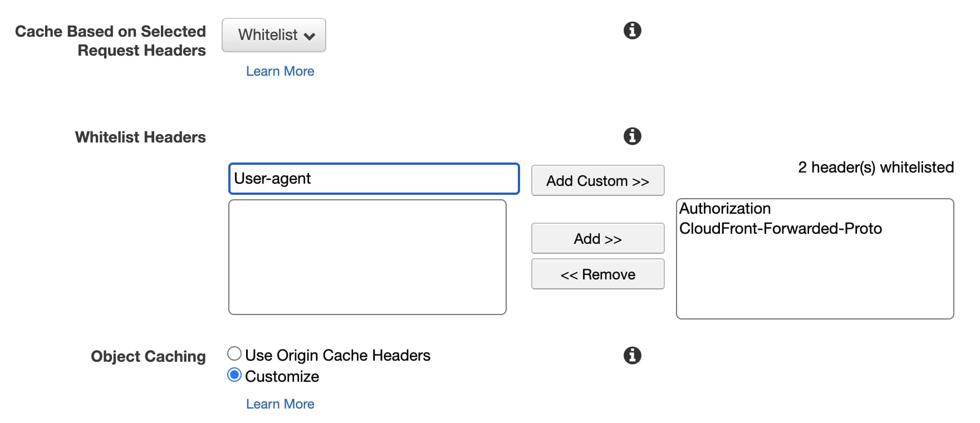The image size is (980, 423).
Task: Select CloudFront-Forwarded-Proto in whitelisted list
Action: (x=780, y=229)
